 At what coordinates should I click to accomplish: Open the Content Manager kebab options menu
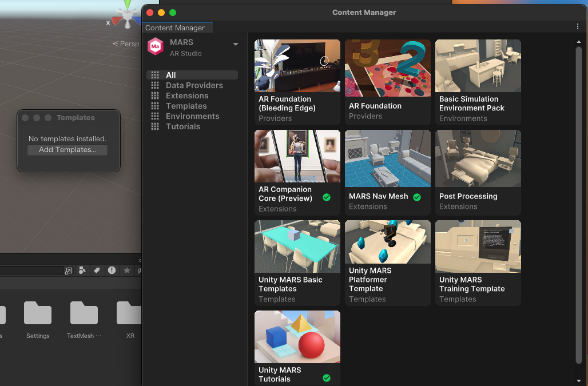coord(578,26)
